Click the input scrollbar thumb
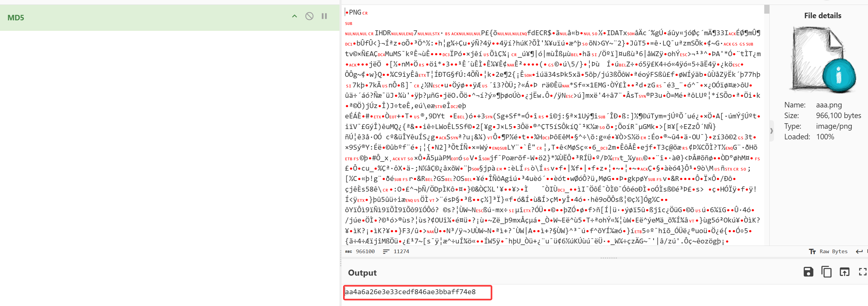Screen dimensions: 868x306 767,9
